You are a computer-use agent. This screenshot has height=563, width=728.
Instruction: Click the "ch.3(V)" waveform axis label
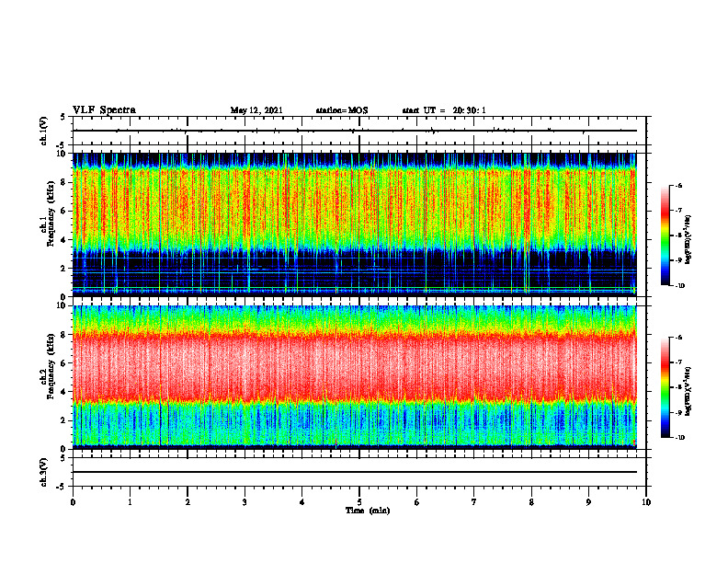44,472
